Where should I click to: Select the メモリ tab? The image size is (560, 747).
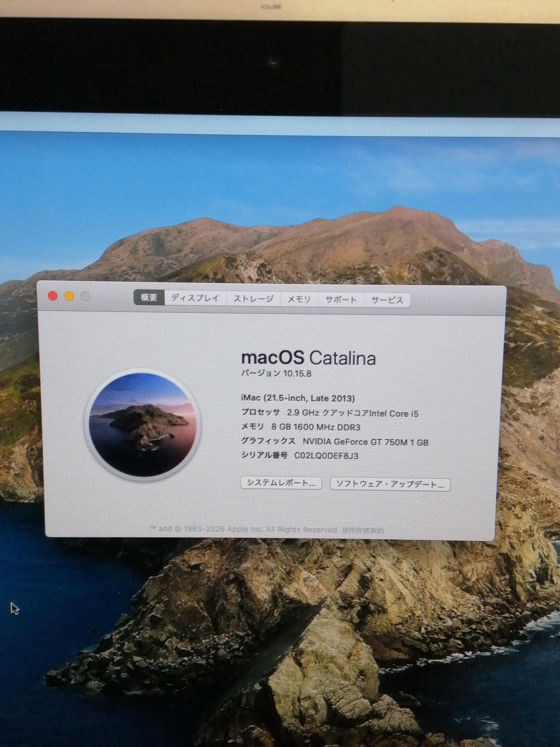[299, 299]
